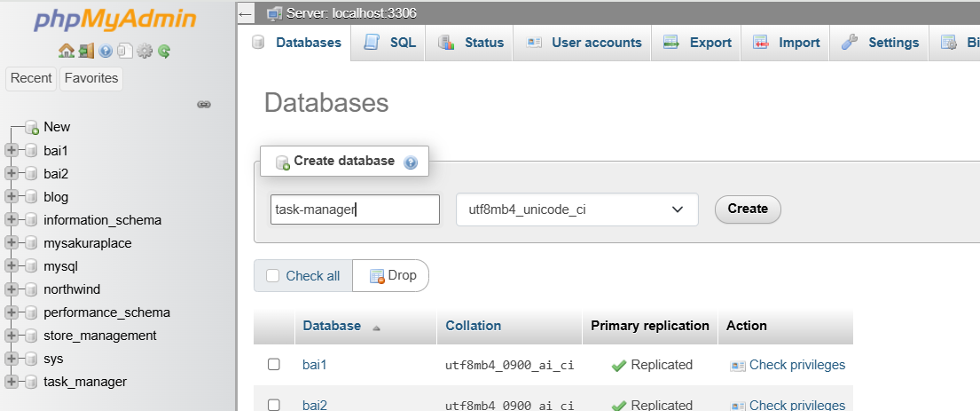Click the sort arrow beside Database header

point(376,328)
